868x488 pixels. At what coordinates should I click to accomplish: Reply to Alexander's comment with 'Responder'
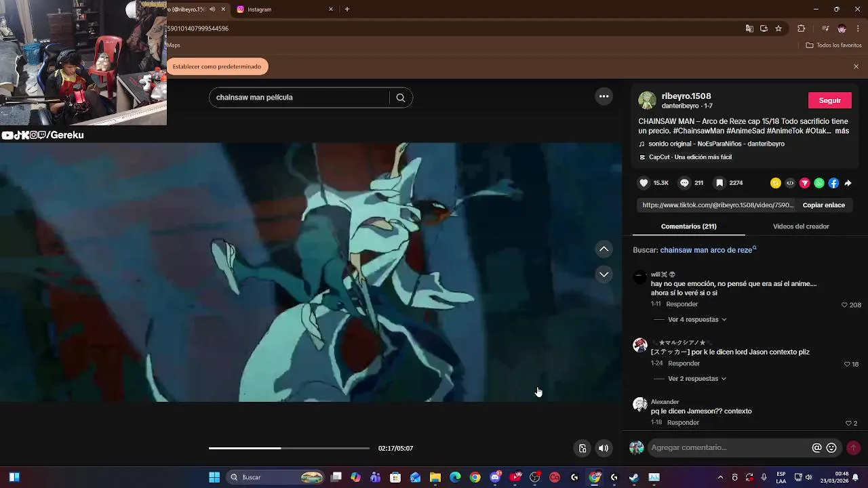(x=683, y=423)
